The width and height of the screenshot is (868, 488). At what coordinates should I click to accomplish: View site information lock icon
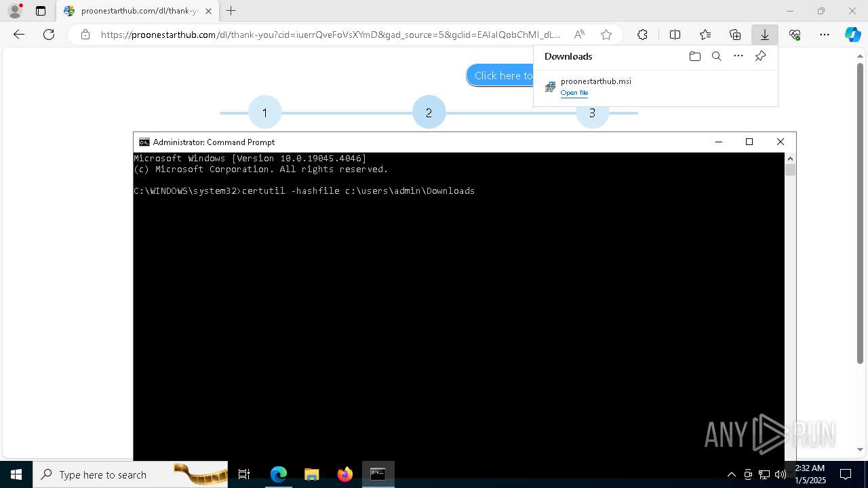(85, 35)
